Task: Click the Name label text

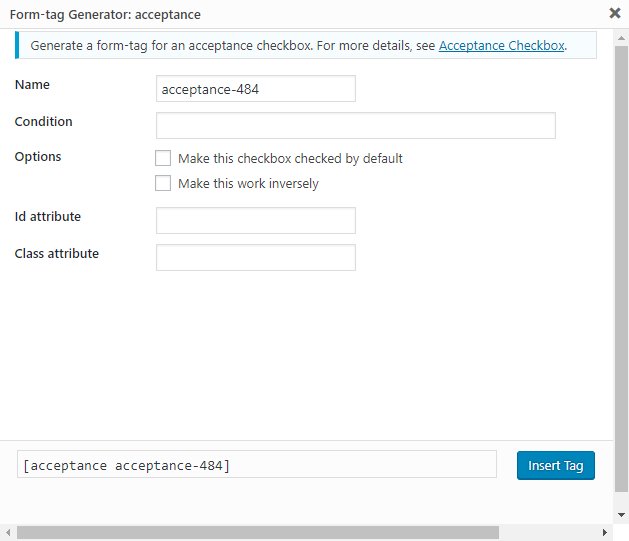Action: click(x=32, y=85)
